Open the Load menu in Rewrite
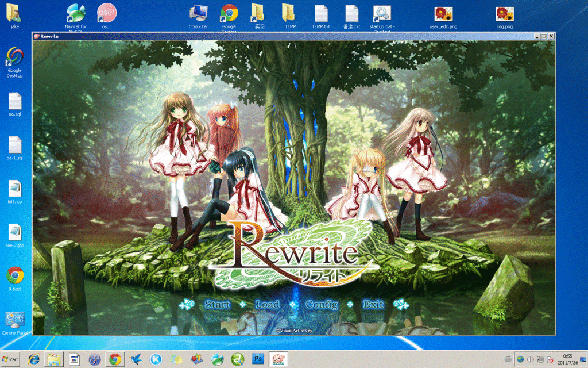The width and height of the screenshot is (588, 368). (x=268, y=304)
